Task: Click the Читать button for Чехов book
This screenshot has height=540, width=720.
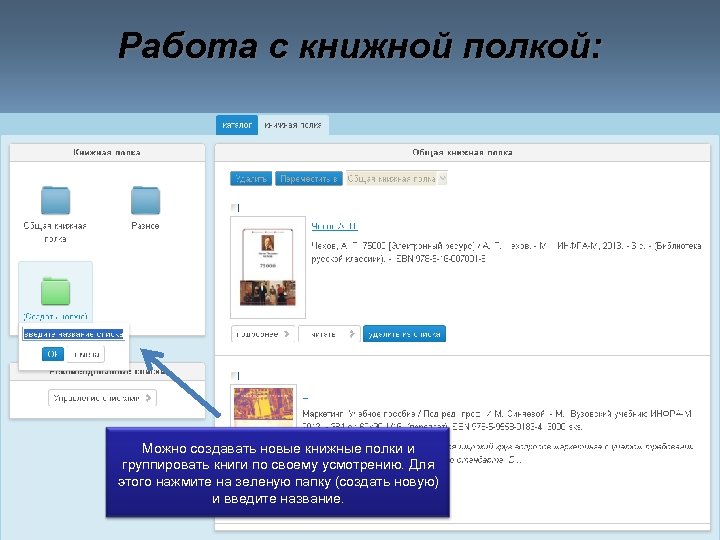Action: [329, 334]
